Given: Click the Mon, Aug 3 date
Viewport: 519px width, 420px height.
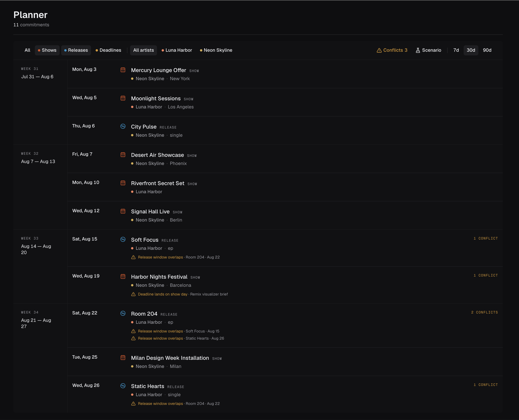Looking at the screenshot, I should [84, 70].
